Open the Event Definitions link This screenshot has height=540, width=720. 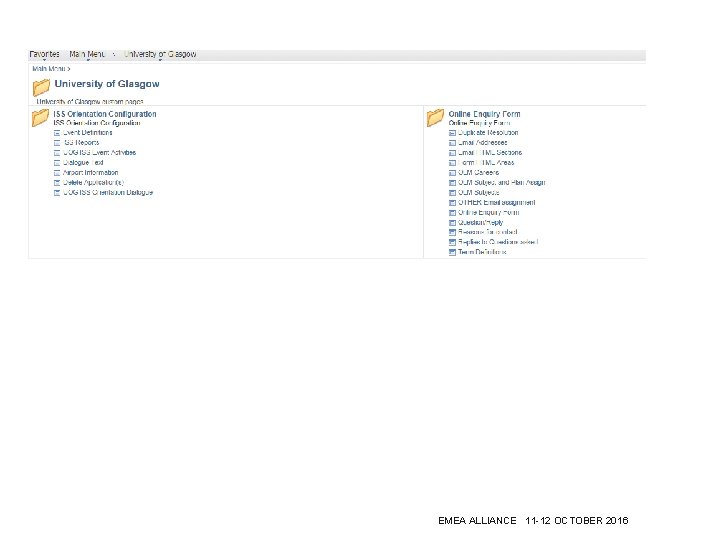coord(88,133)
